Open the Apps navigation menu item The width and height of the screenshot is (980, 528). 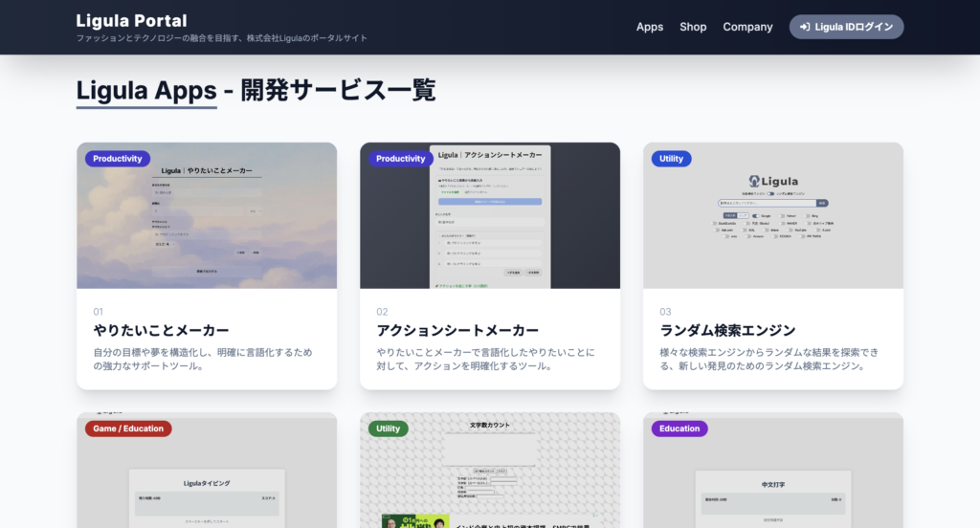point(650,27)
